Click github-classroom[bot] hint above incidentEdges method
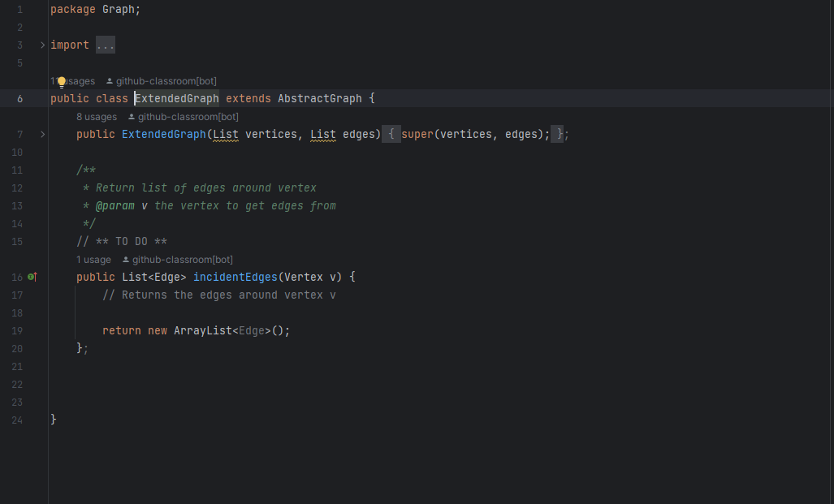 coord(179,259)
